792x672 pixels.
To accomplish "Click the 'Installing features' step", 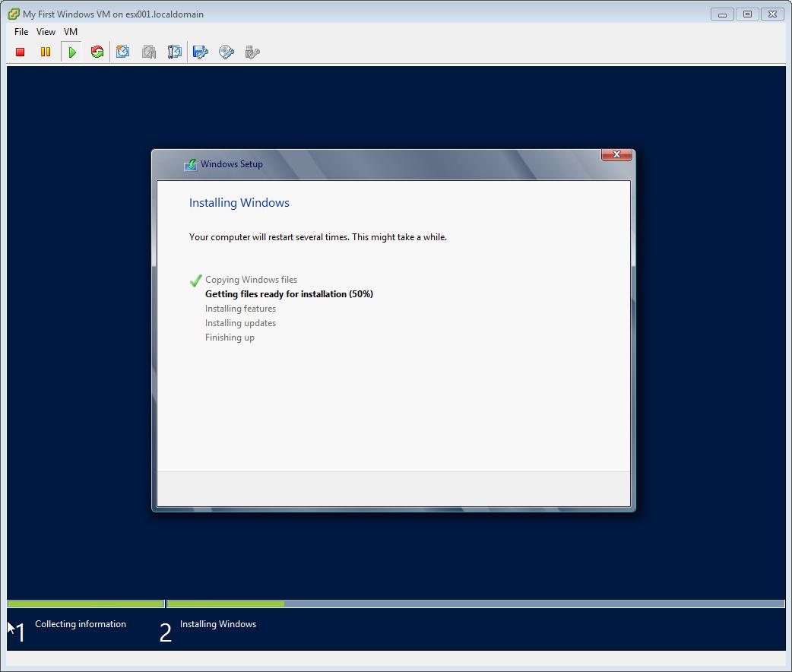I will (x=240, y=308).
